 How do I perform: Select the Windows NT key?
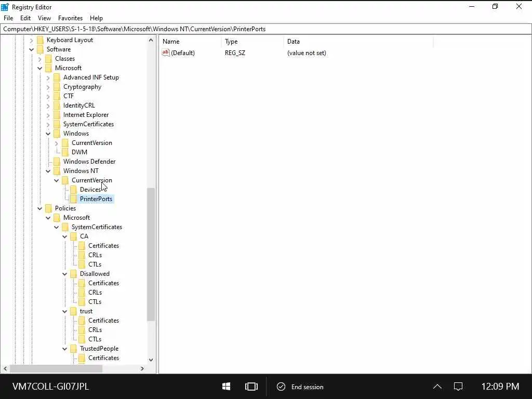click(81, 171)
